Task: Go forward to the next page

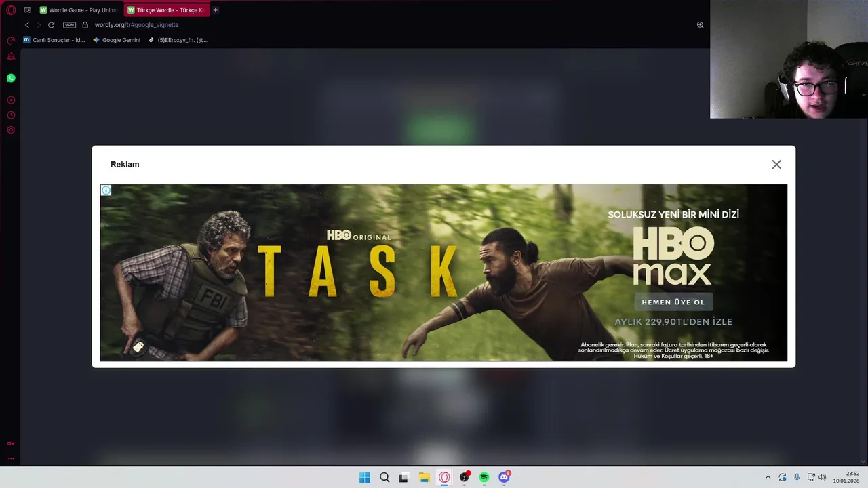Action: pyautogui.click(x=39, y=25)
